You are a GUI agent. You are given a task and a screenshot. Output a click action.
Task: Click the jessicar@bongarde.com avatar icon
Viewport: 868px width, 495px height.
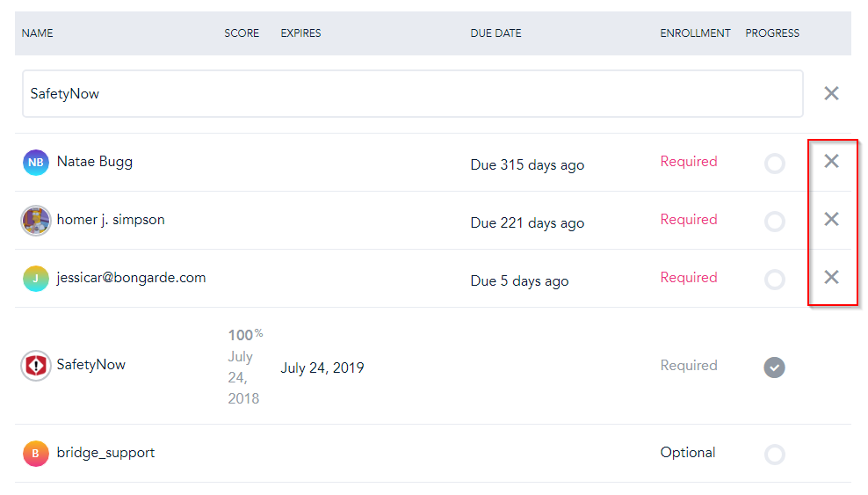click(x=36, y=279)
